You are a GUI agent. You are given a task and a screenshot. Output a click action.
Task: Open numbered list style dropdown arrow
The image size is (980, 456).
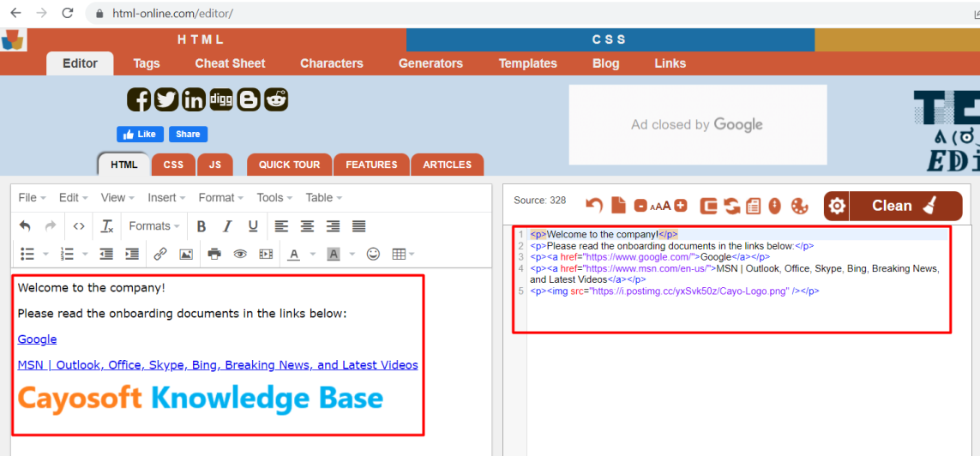click(85, 255)
